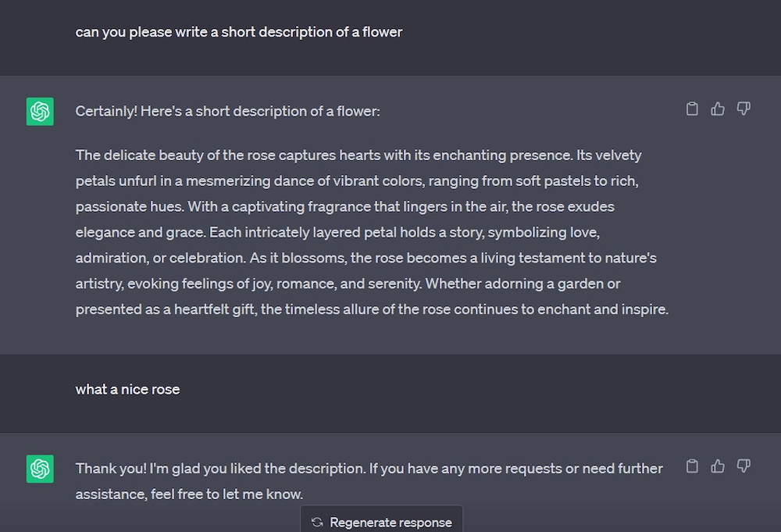Screen dimensions: 781x532
Task: Click the ChatGPT avatar beside 'Thank you!' reply
Action: 40,469
